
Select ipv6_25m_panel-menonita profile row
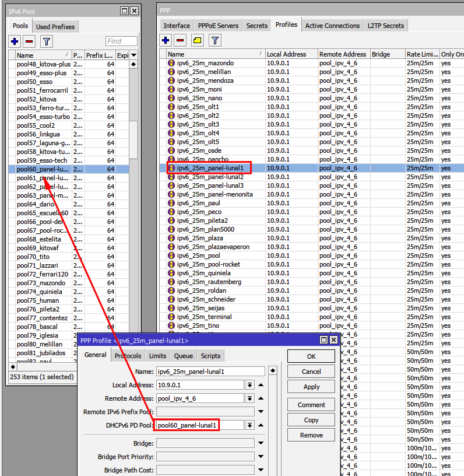point(312,194)
